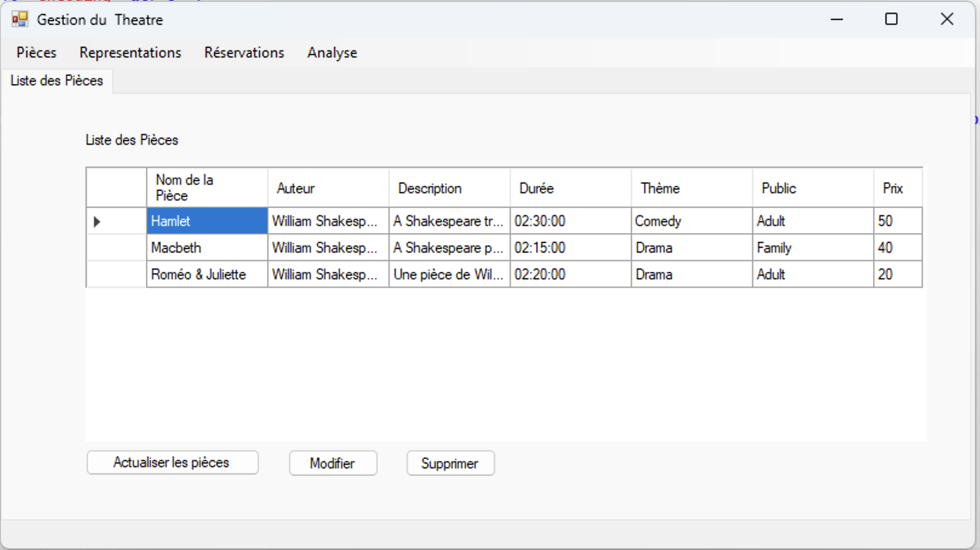Open the Analyse menu
This screenshot has height=550, width=980.
click(x=332, y=53)
